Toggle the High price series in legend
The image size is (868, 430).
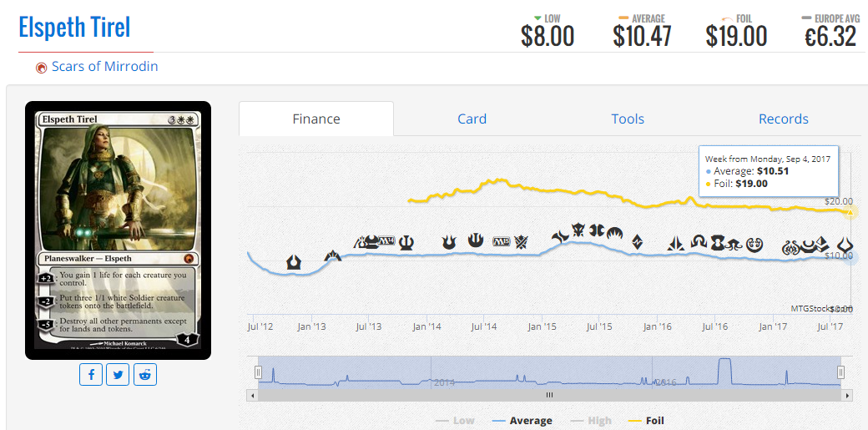[590, 421]
